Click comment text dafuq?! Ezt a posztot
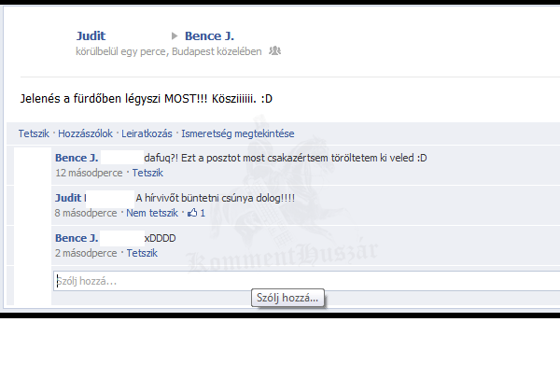The height and width of the screenshot is (392, 560). tap(286, 158)
